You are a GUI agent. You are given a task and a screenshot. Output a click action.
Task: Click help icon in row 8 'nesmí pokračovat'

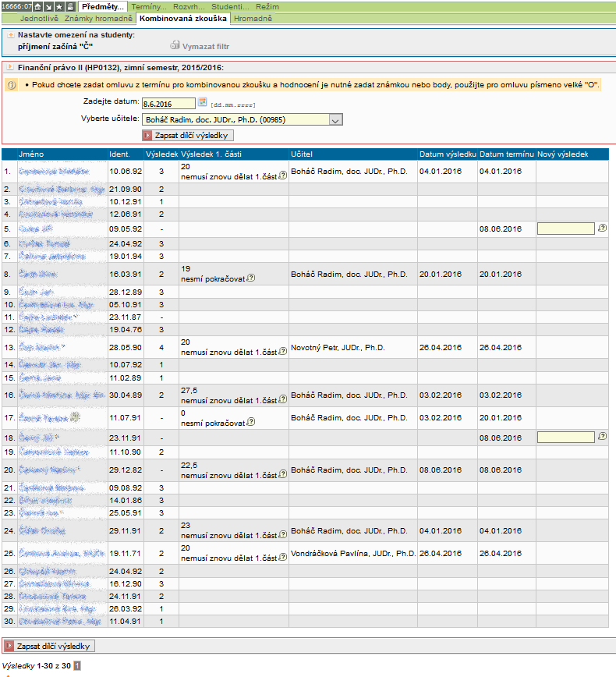[x=251, y=278]
